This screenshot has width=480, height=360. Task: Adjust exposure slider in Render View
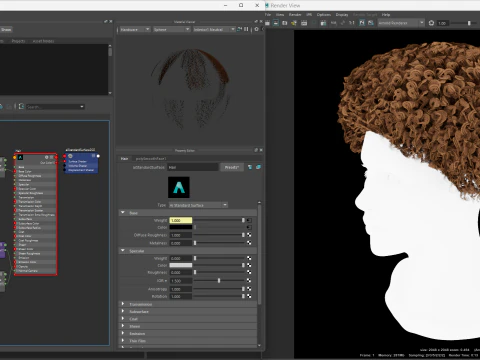[469, 23]
